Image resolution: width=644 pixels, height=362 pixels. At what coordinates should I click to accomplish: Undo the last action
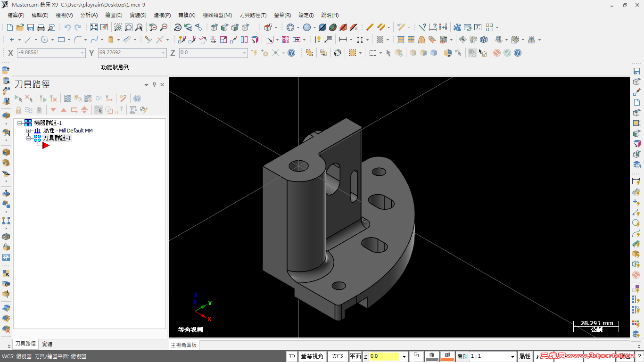[67, 27]
